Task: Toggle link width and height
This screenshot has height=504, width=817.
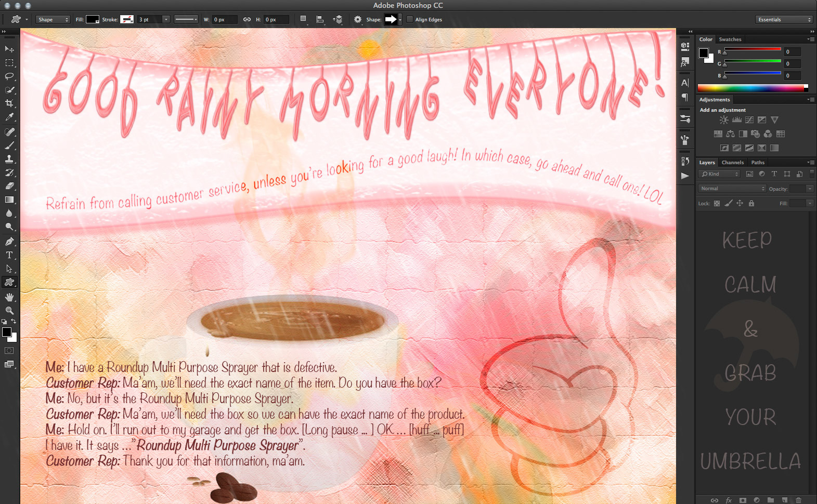Action: pyautogui.click(x=247, y=20)
